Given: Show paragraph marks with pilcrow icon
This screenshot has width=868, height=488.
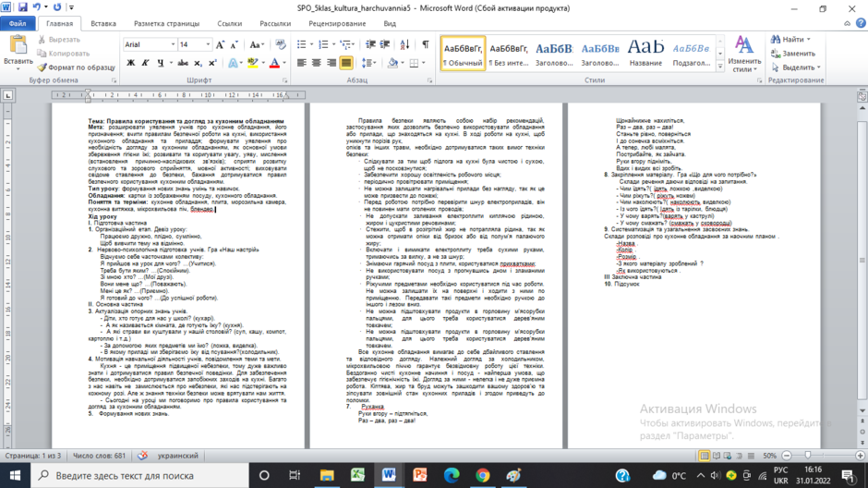Looking at the screenshot, I should pyautogui.click(x=425, y=44).
